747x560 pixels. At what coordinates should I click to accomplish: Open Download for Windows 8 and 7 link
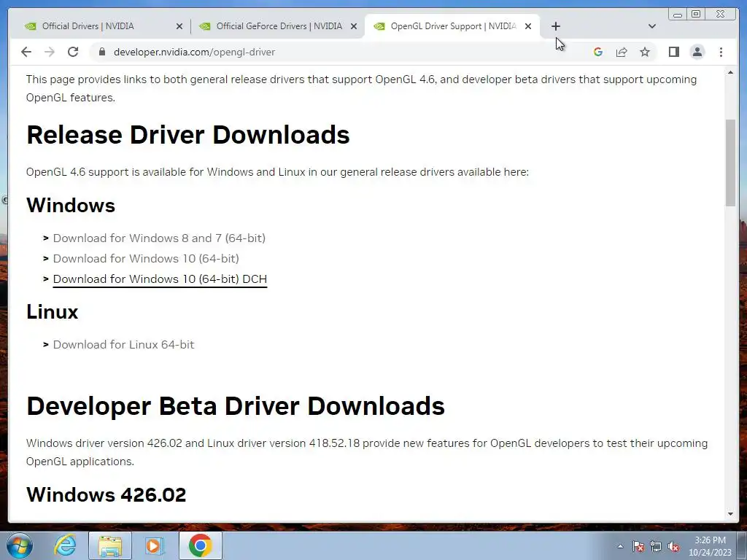159,238
